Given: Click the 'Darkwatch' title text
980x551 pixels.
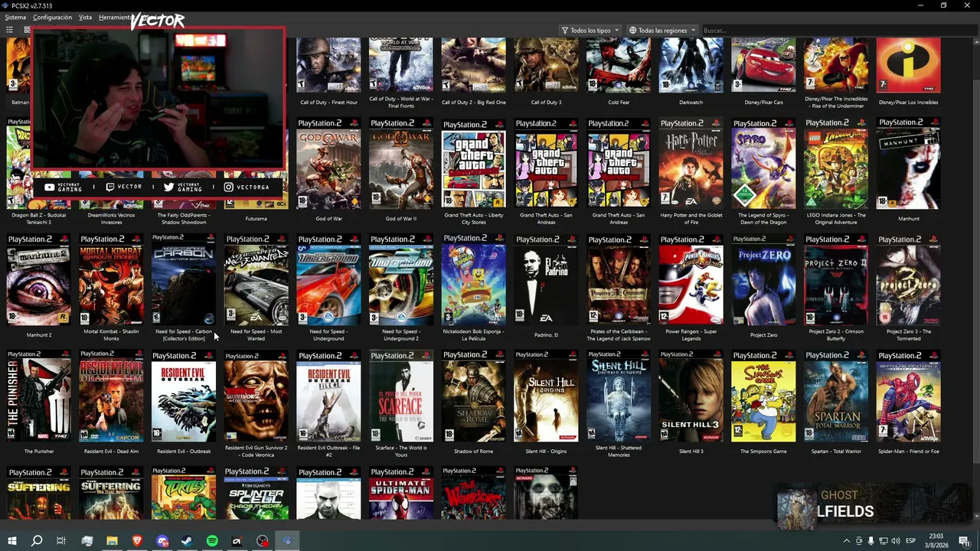Looking at the screenshot, I should tap(691, 103).
